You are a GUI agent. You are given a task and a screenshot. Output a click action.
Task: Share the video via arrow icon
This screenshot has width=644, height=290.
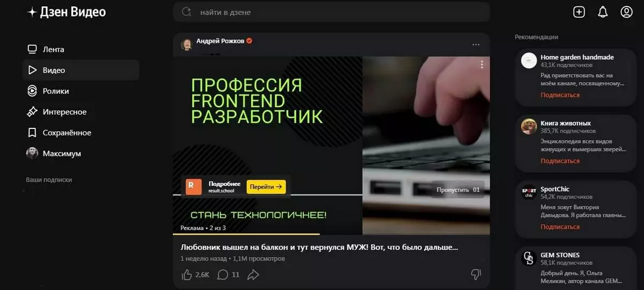[x=253, y=274]
